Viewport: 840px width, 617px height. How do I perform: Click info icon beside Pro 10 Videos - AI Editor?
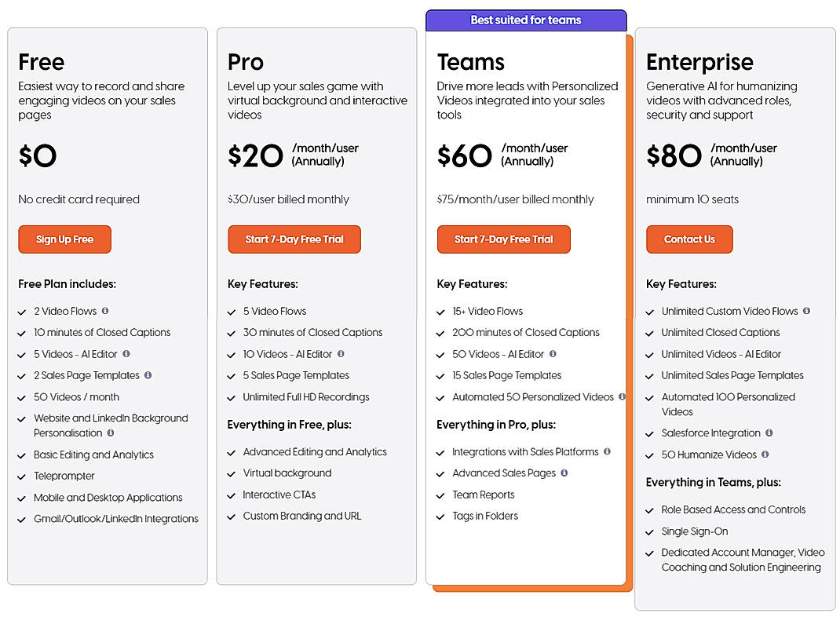point(341,354)
